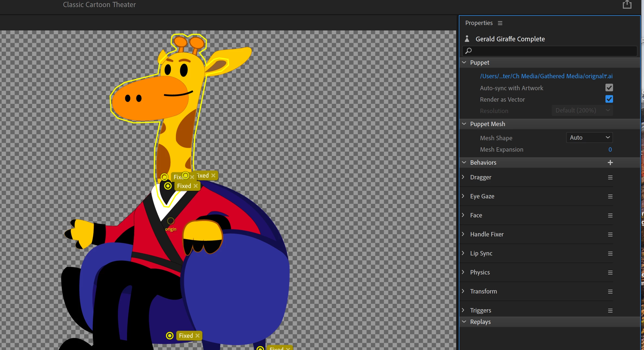Click the add behavior plus icon
The image size is (644, 350).
[610, 162]
